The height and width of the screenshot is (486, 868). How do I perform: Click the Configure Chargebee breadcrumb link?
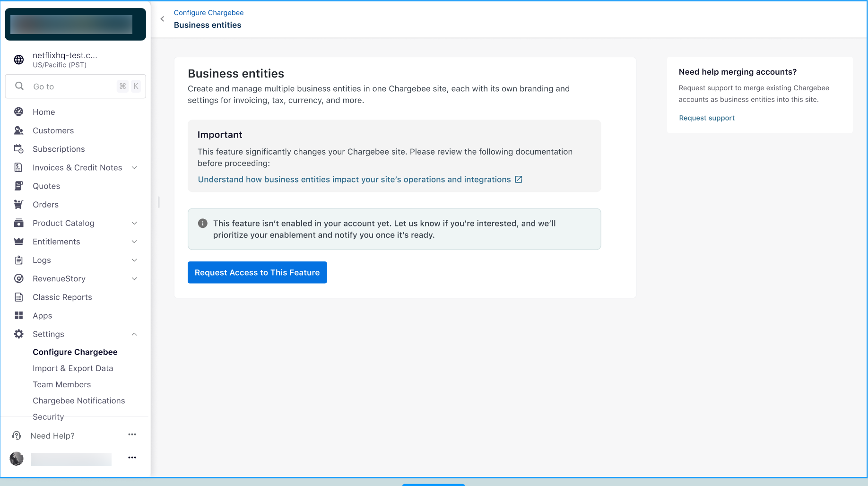[208, 13]
